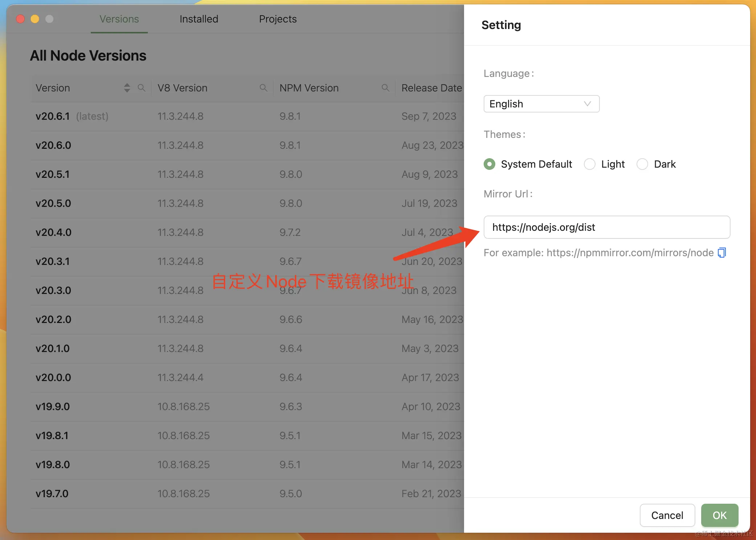Click the search icon in Version column header
The image size is (756, 540).
point(141,88)
